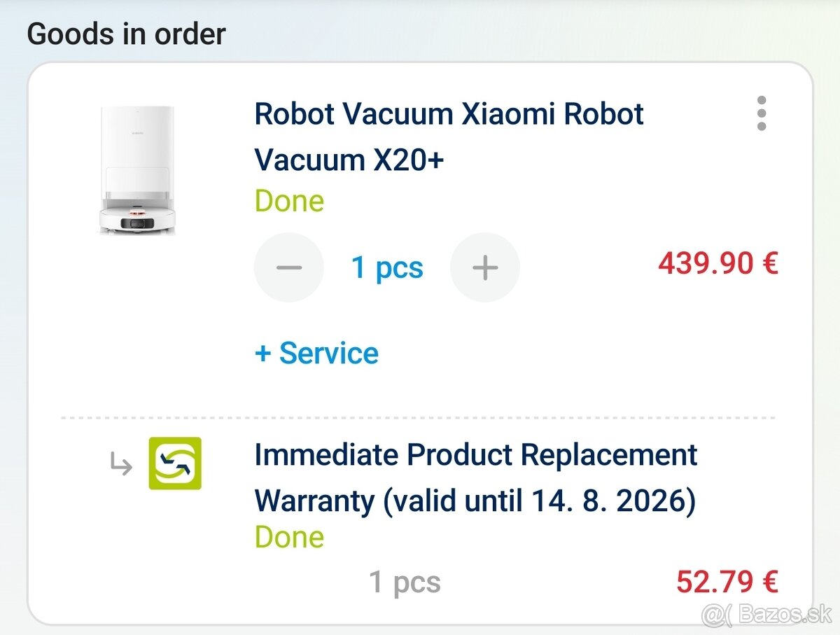
Task: Click the 1 pcs quantity field
Action: click(x=387, y=267)
